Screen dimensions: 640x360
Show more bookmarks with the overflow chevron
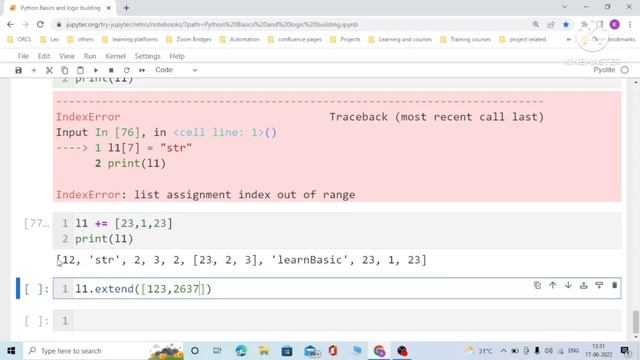click(568, 39)
